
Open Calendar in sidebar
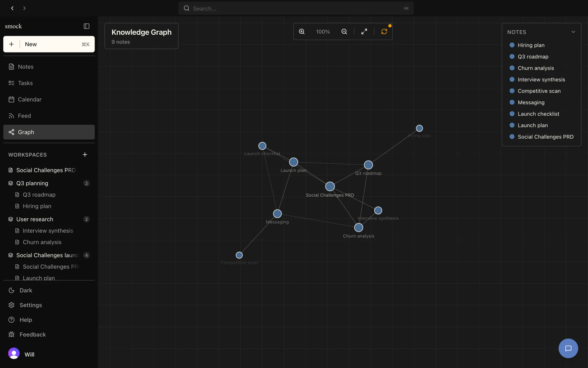[x=49, y=99]
